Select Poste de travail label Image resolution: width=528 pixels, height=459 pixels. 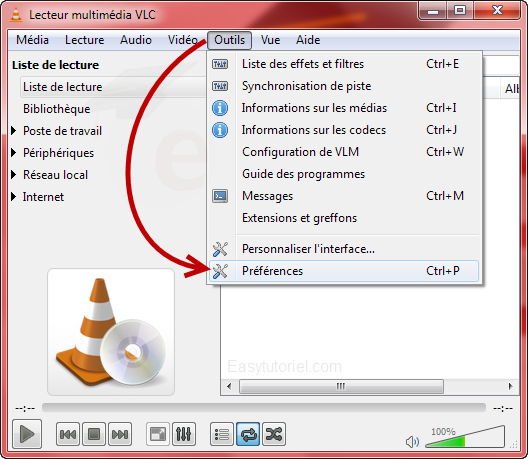pos(62,131)
